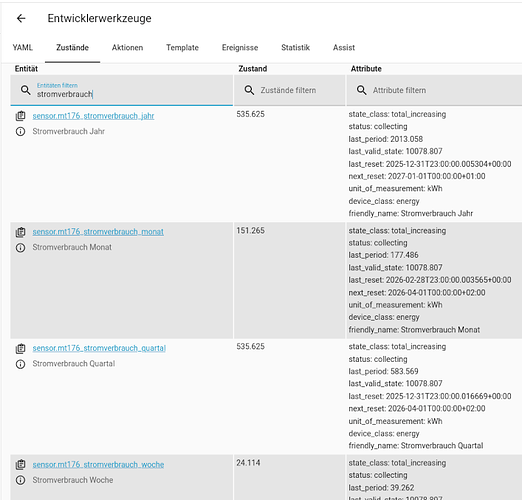Open the Ereignisse tab
The image size is (522, 500).
click(240, 48)
